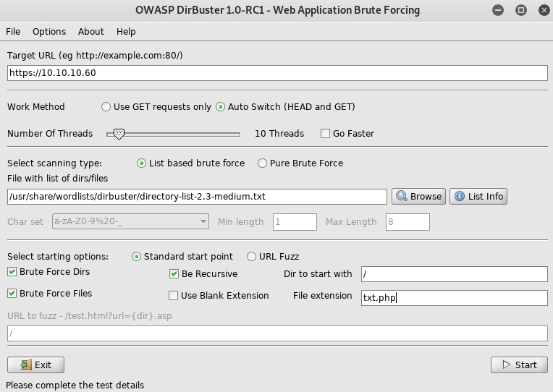Open the About menu
The width and height of the screenshot is (553, 392).
[x=91, y=32]
